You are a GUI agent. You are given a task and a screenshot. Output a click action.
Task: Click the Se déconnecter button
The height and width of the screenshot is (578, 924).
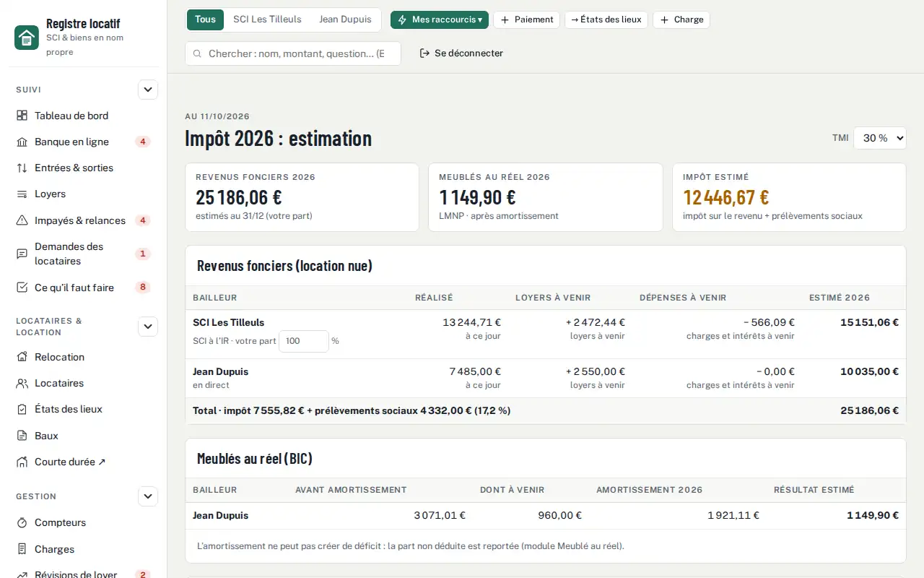(461, 53)
